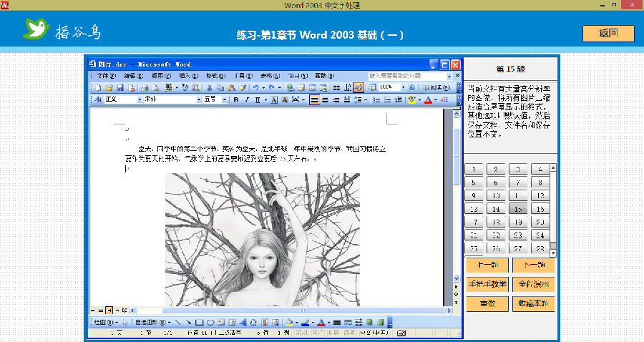644x342 pixels.
Task: Save the document with floppy disk icon
Action: click(120, 88)
